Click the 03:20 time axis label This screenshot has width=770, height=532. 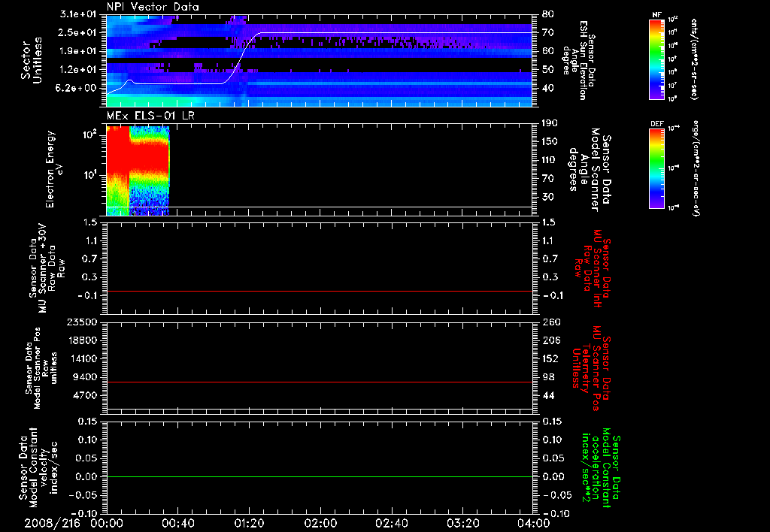tap(462, 523)
